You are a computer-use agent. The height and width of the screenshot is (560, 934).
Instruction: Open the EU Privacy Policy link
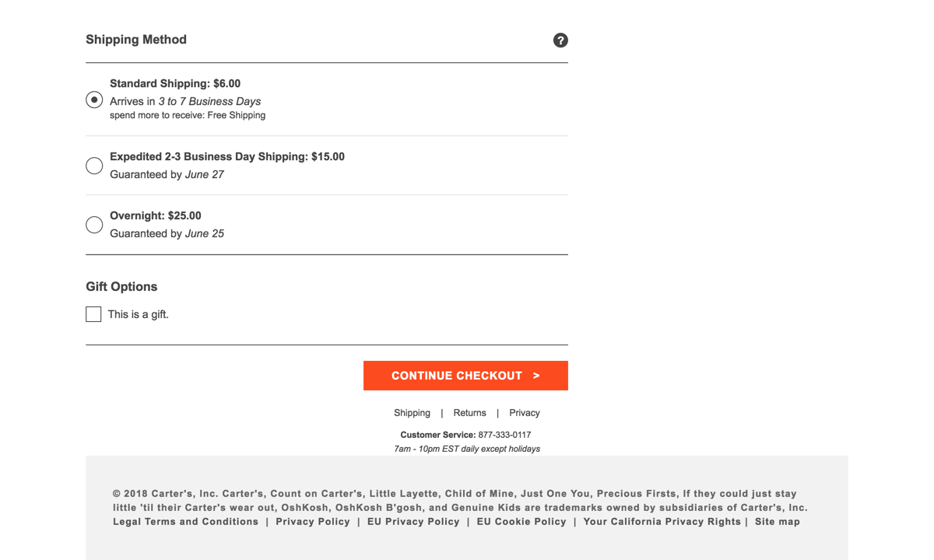coord(413,522)
